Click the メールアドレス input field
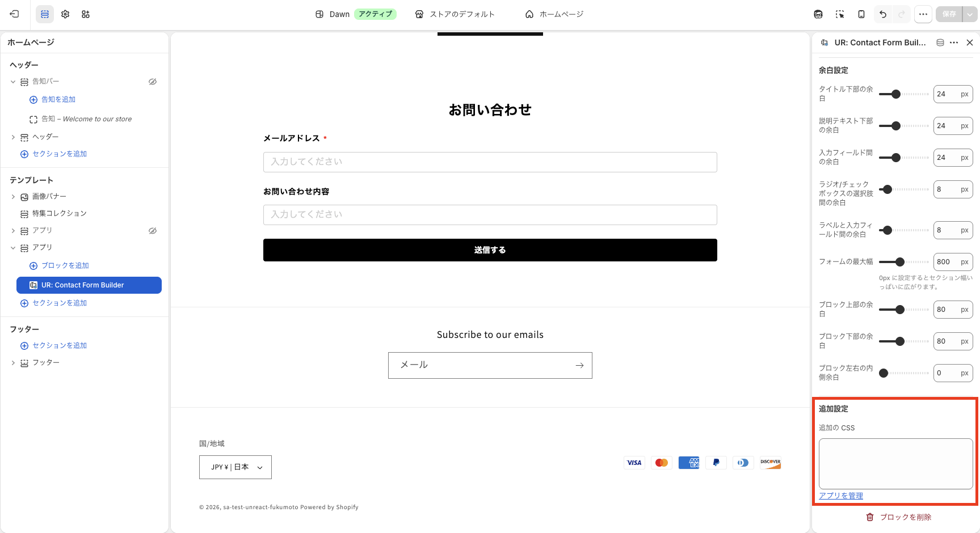The width and height of the screenshot is (980, 533). click(490, 162)
